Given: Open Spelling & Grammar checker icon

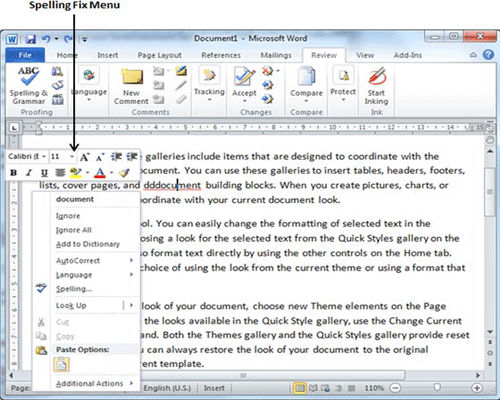Looking at the screenshot, I should (x=28, y=76).
